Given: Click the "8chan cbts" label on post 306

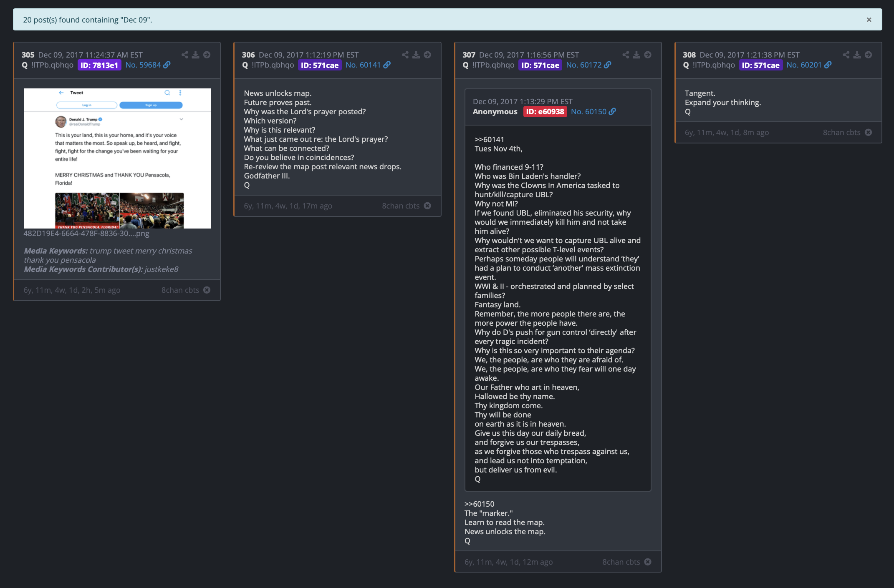Looking at the screenshot, I should (401, 206).
